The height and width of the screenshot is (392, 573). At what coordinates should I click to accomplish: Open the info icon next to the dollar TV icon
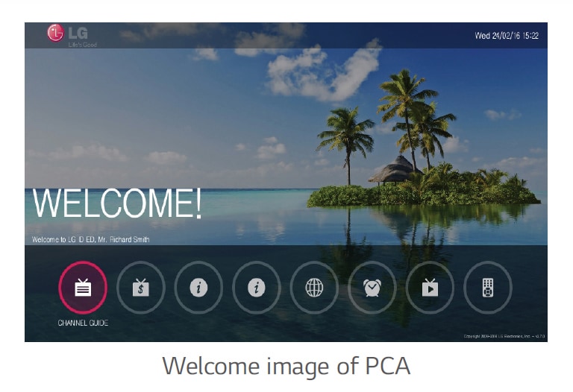tap(198, 288)
